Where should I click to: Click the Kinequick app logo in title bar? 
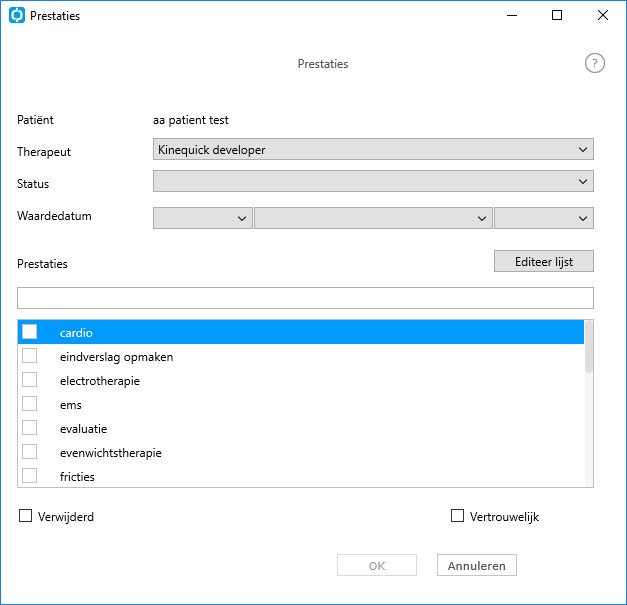click(x=17, y=15)
